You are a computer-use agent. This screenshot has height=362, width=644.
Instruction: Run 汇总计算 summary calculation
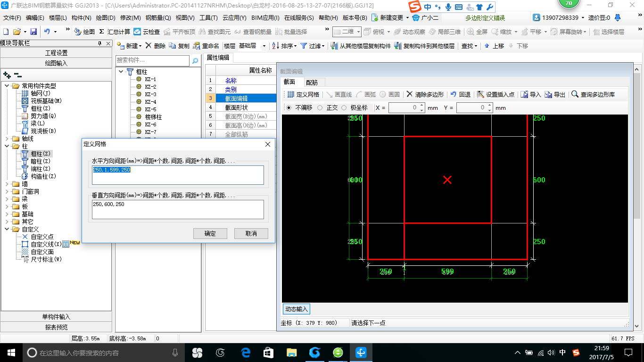pyautogui.click(x=115, y=32)
